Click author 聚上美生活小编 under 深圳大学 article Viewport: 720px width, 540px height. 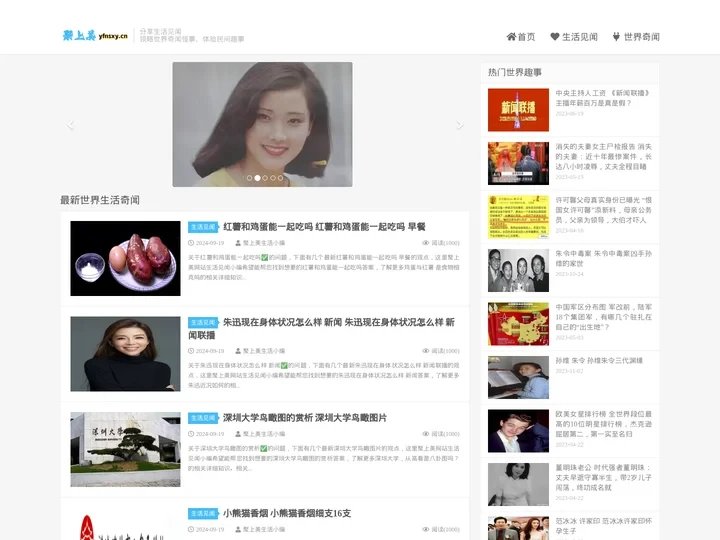pyautogui.click(x=264, y=434)
